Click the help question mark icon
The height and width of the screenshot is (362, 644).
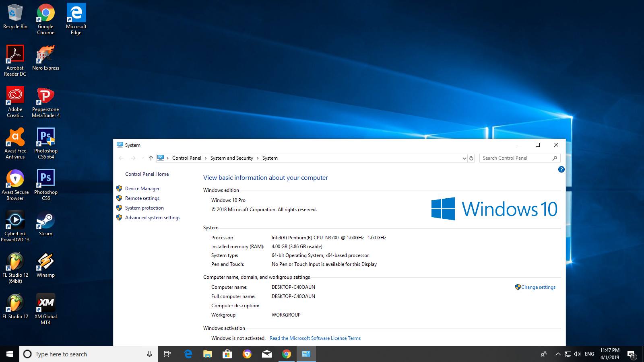pyautogui.click(x=561, y=169)
